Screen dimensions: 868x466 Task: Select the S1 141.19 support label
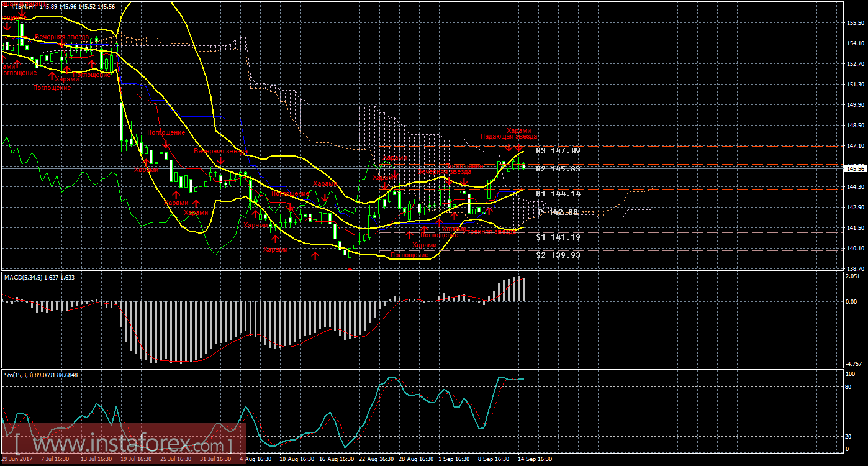558,237
